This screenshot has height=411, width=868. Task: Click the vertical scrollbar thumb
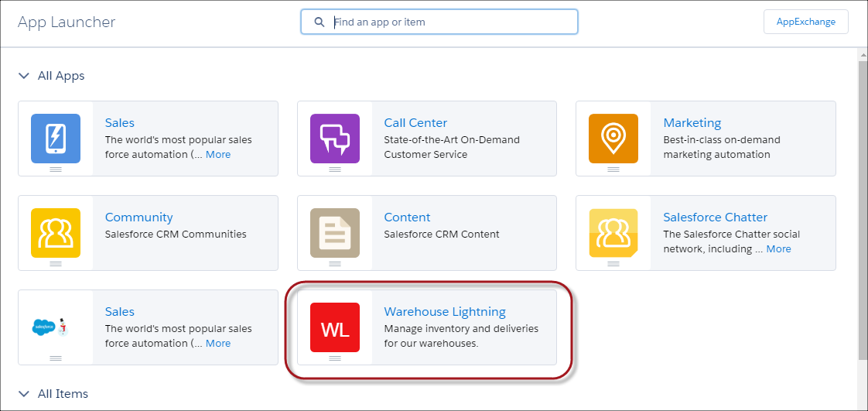click(x=863, y=209)
